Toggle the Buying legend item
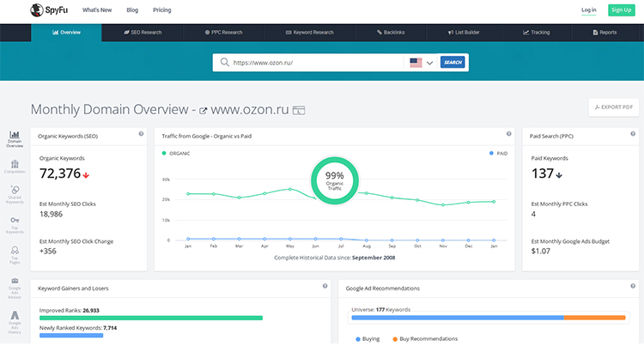 (x=368, y=339)
